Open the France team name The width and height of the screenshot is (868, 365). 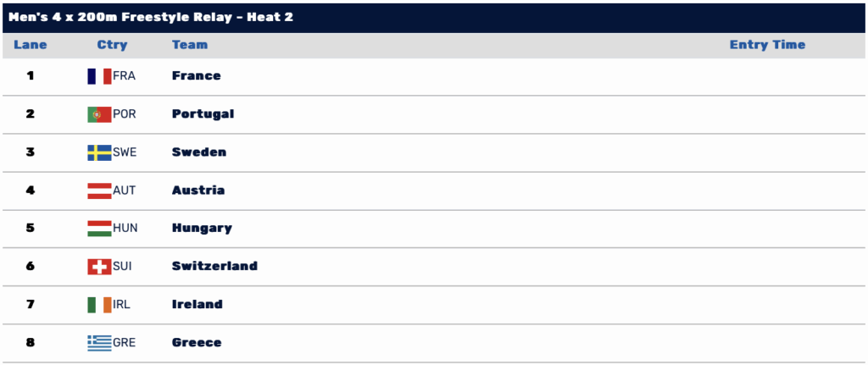pyautogui.click(x=197, y=75)
